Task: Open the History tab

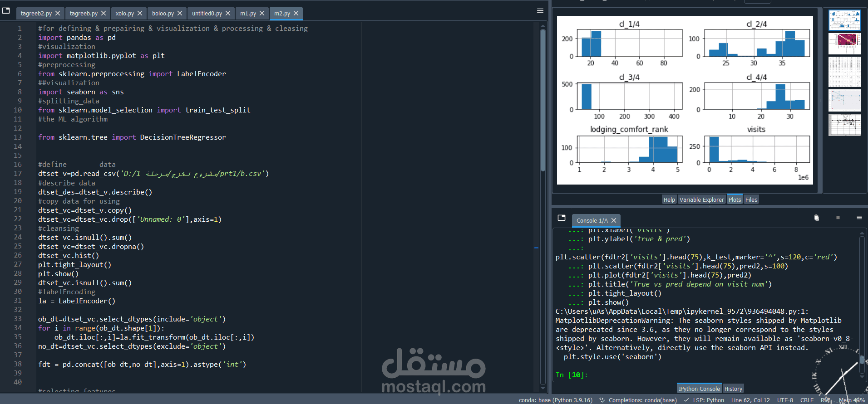Action: point(733,389)
